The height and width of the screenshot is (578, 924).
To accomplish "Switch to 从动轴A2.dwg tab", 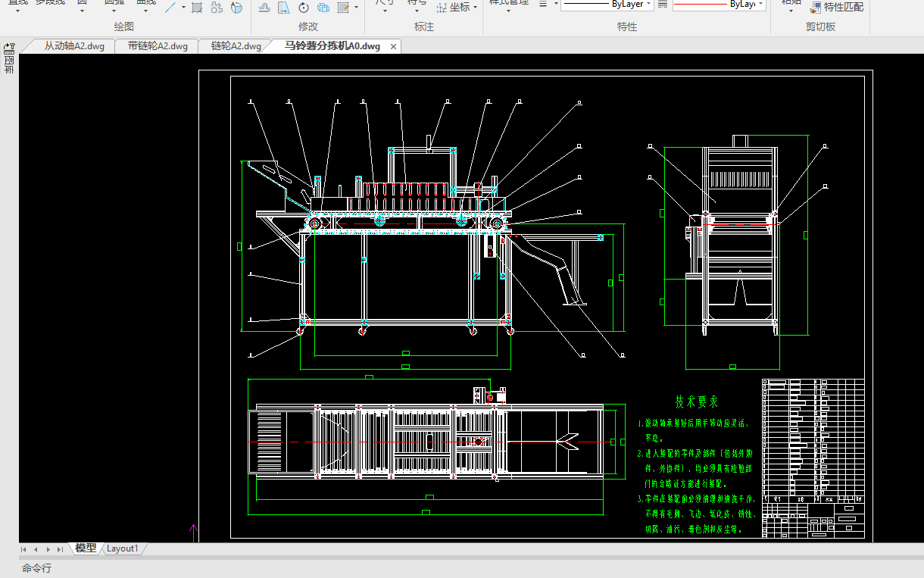I will click(x=73, y=46).
